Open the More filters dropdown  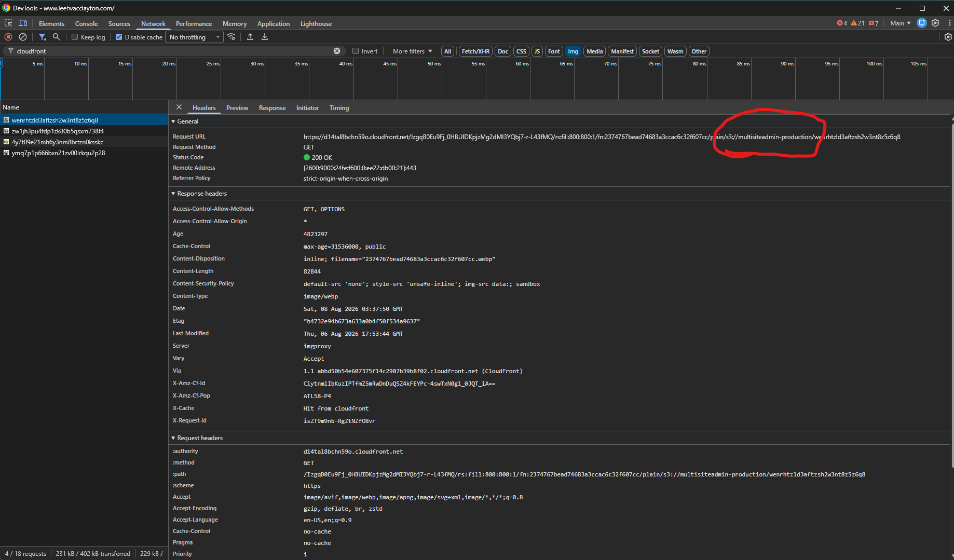click(x=413, y=51)
